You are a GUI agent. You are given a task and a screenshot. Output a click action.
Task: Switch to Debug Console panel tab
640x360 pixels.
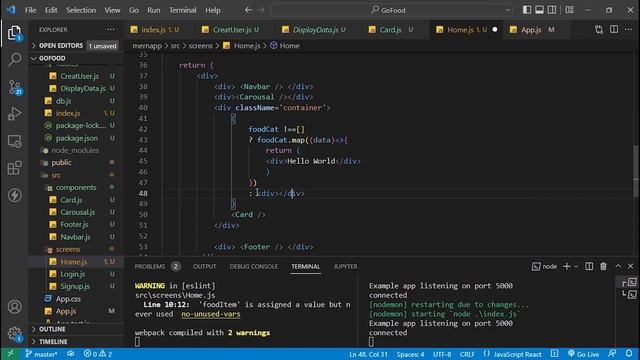[253, 266]
